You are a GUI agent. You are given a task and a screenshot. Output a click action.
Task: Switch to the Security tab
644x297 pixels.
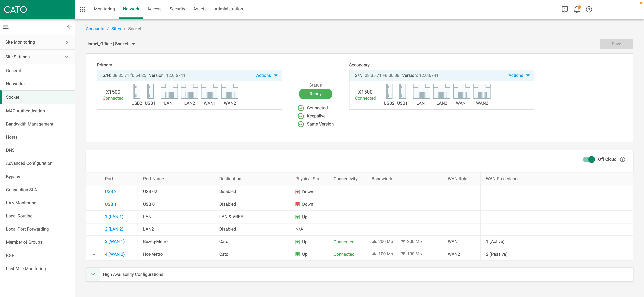[177, 9]
